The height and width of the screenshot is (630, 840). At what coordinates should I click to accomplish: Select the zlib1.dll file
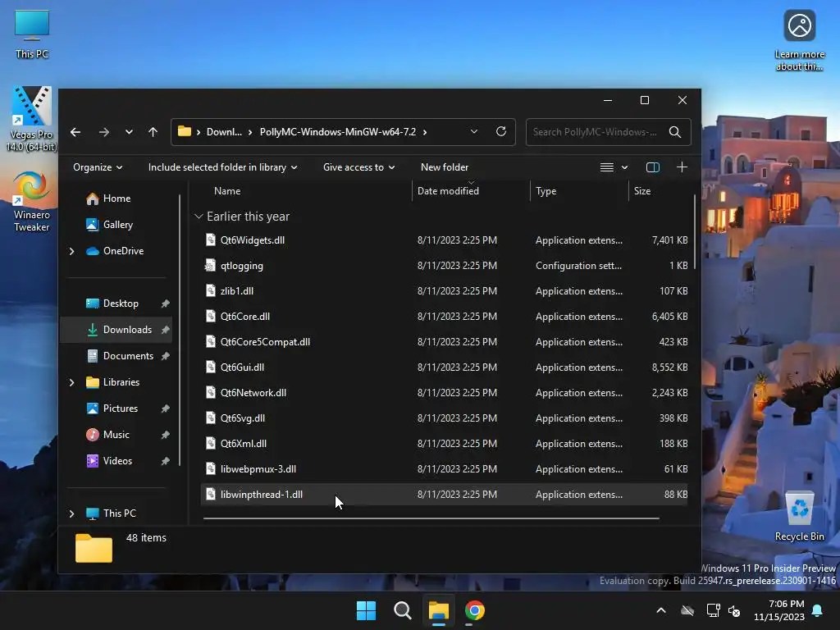click(x=444, y=291)
